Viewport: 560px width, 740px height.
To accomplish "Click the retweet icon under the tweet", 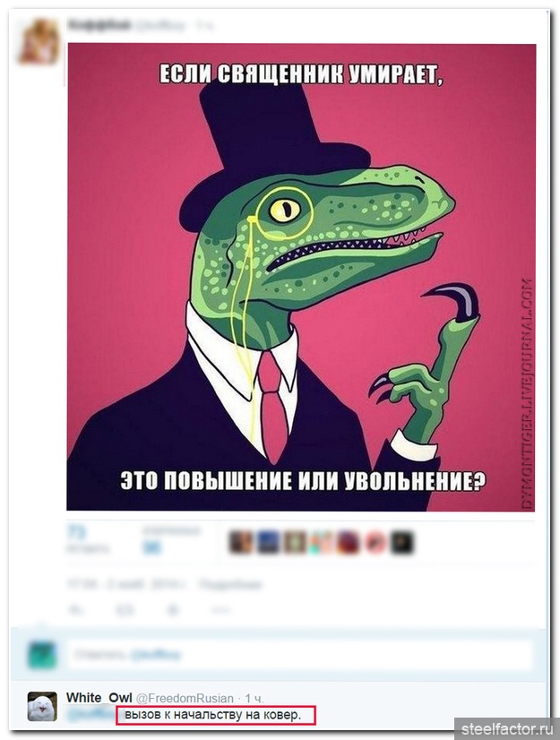I will coord(125,609).
